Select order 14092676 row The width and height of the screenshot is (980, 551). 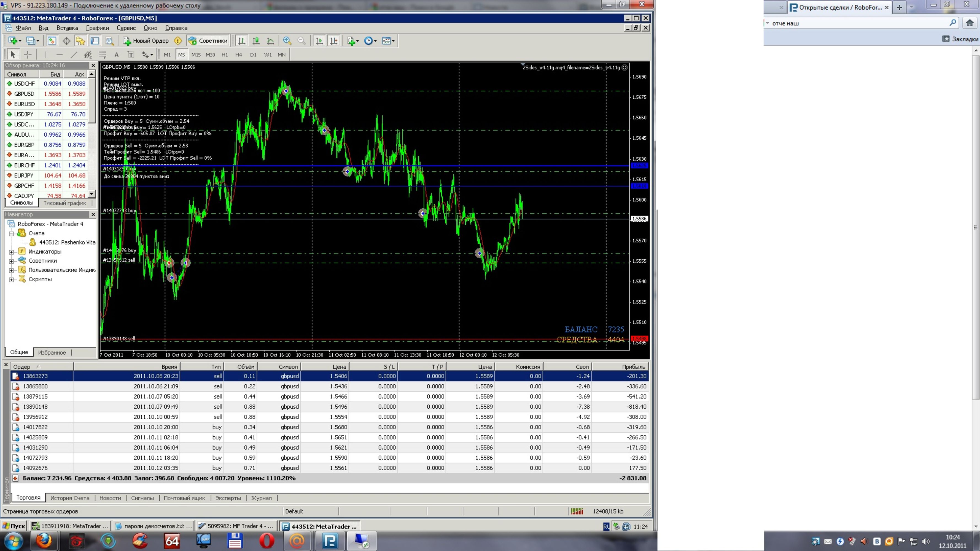click(329, 468)
